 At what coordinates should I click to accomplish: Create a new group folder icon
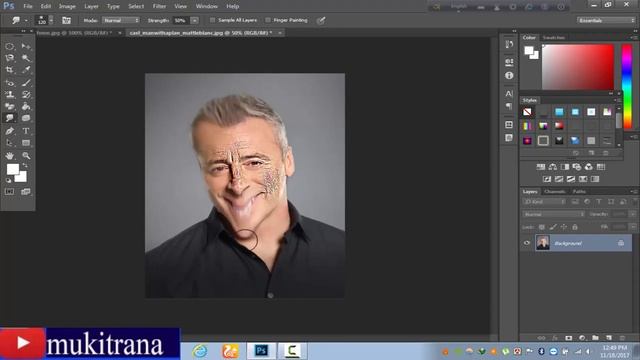click(596, 338)
